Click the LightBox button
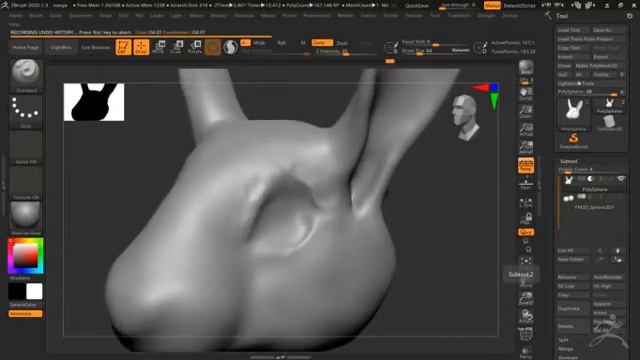 point(61,47)
